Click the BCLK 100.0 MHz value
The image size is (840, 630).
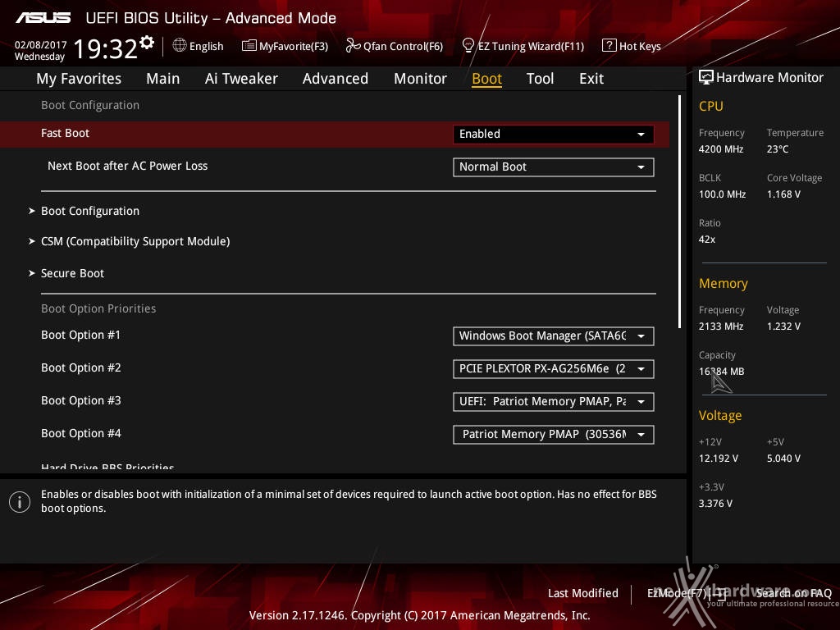[722, 194]
